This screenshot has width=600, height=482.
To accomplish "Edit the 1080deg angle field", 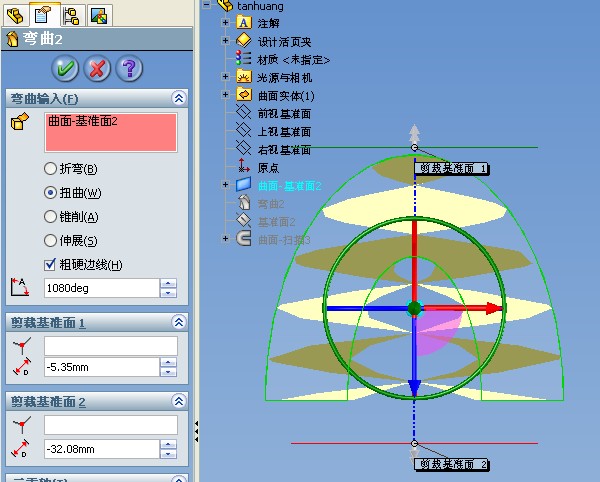I will 101,288.
